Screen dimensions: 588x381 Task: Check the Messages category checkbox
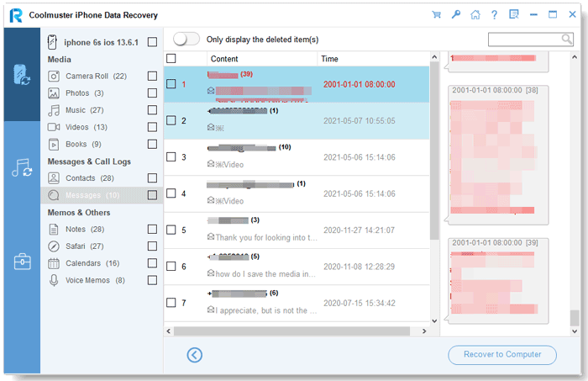coord(152,195)
